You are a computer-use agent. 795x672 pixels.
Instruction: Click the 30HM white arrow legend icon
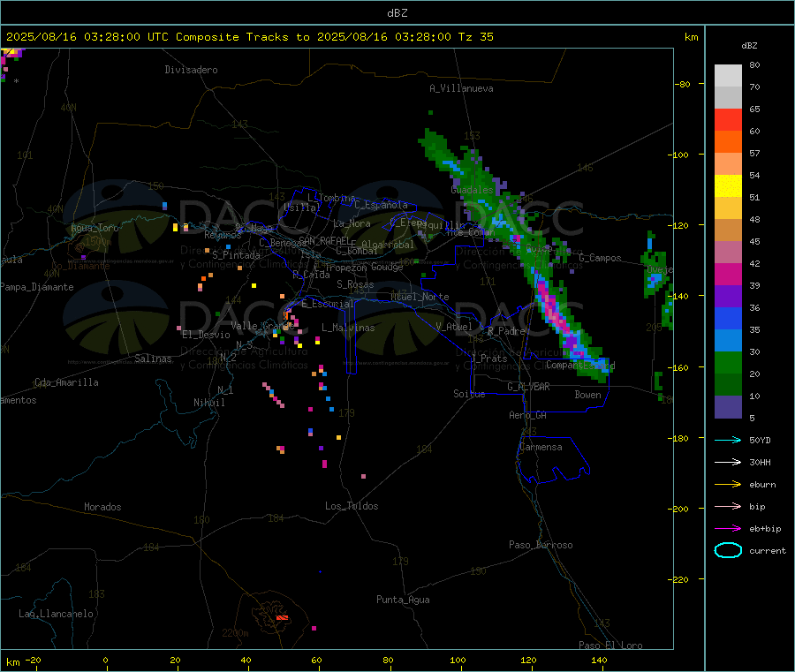pos(728,462)
